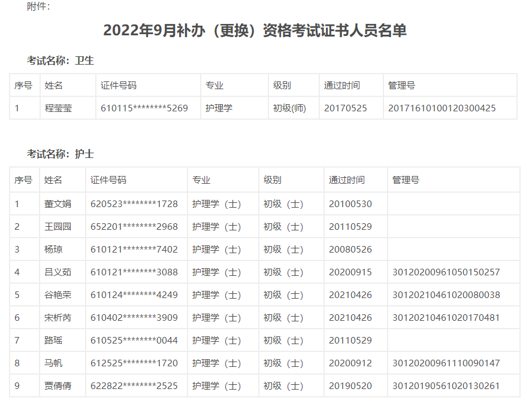The height and width of the screenshot is (404, 532).
Task: Click the 附件 label at the top
Action: click(39, 6)
